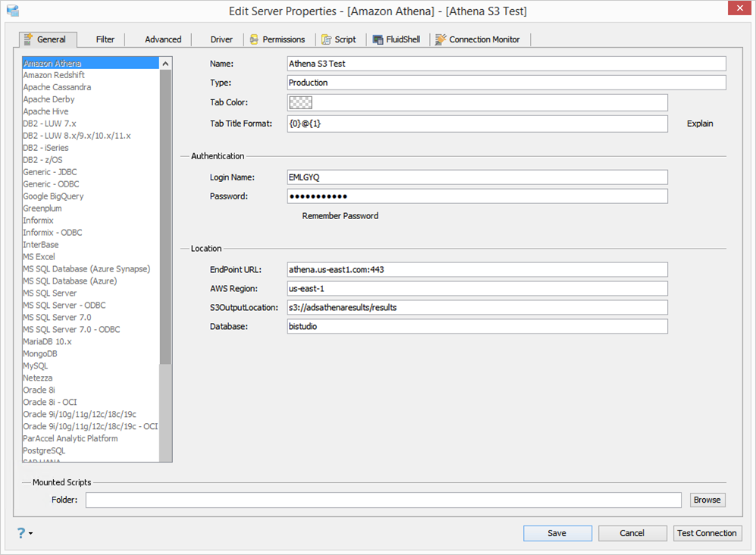
Task: Click the application icon in title bar
Action: (x=12, y=11)
